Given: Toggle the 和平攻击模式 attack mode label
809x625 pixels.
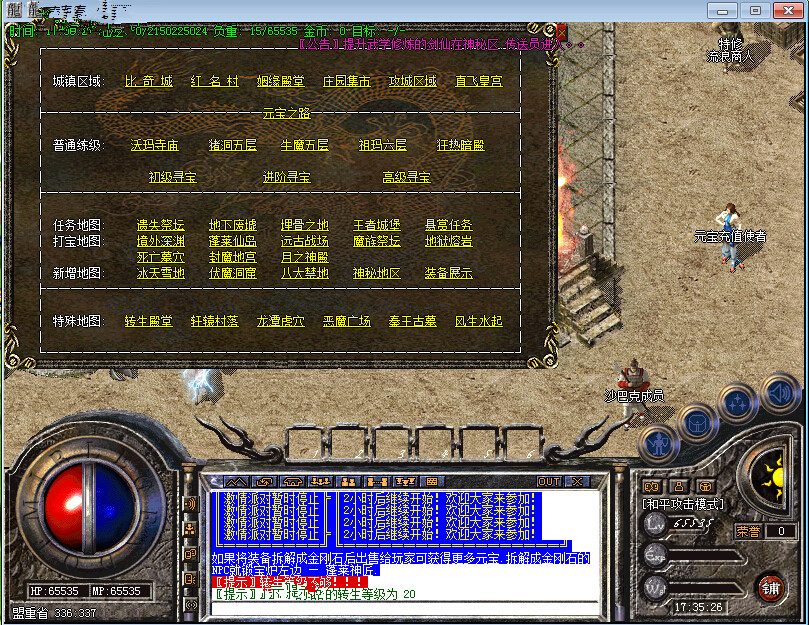Looking at the screenshot, I should [x=684, y=504].
